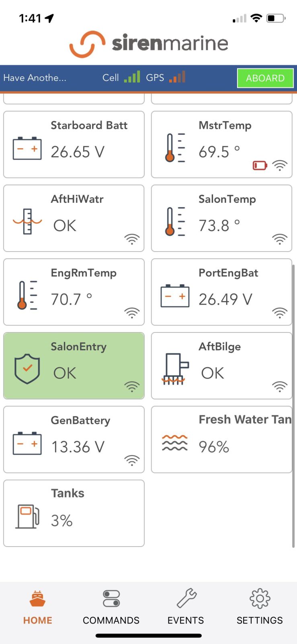Tap the low battery warning on MstrTemp
This screenshot has height=644, width=297.
(x=260, y=165)
